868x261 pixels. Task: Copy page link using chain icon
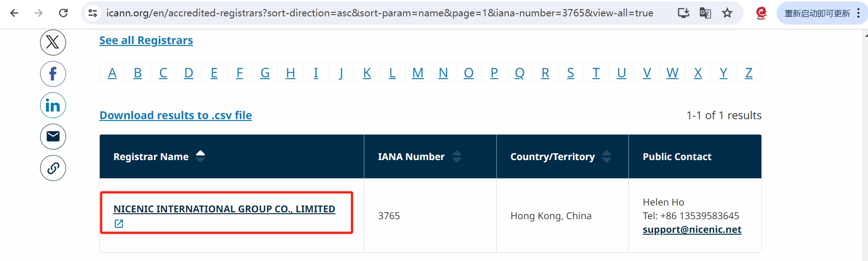click(53, 168)
